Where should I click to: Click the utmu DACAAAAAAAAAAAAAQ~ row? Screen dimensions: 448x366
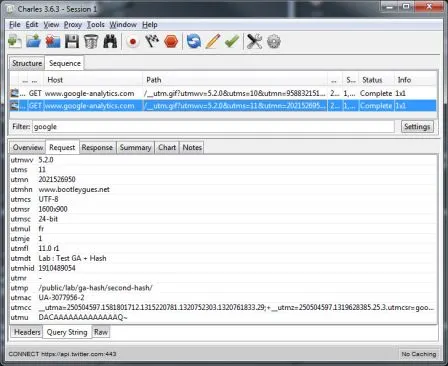(x=223, y=317)
